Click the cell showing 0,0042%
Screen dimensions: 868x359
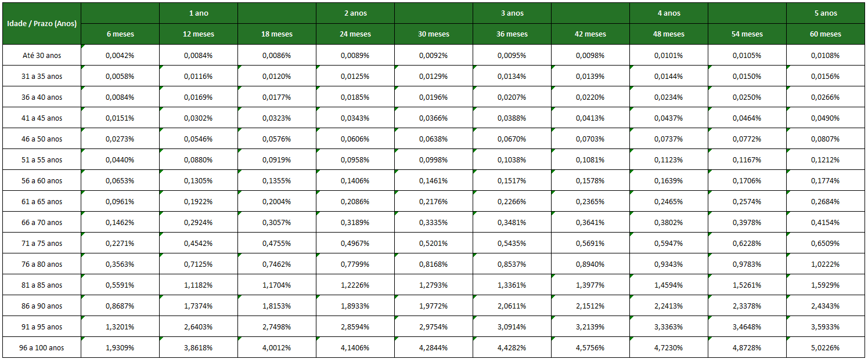click(x=120, y=55)
